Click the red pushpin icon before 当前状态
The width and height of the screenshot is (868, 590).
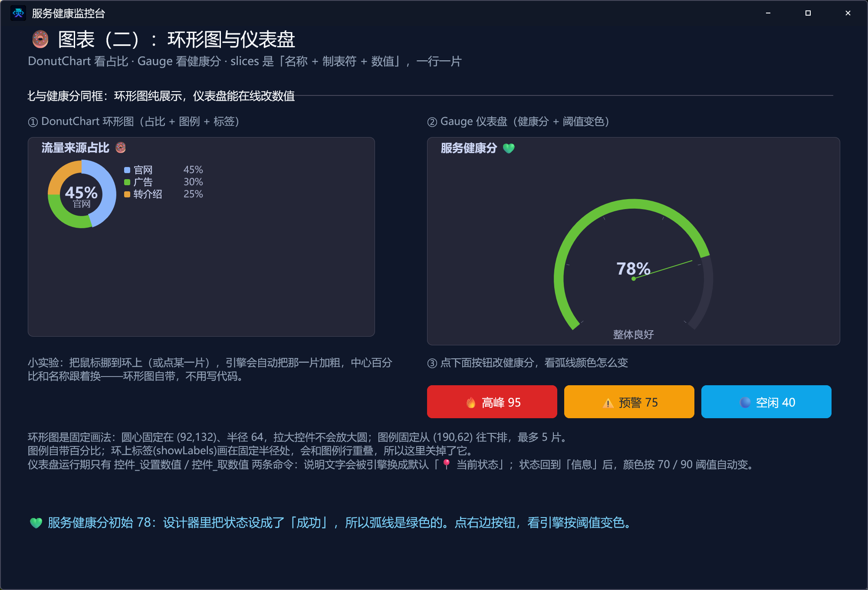click(447, 464)
